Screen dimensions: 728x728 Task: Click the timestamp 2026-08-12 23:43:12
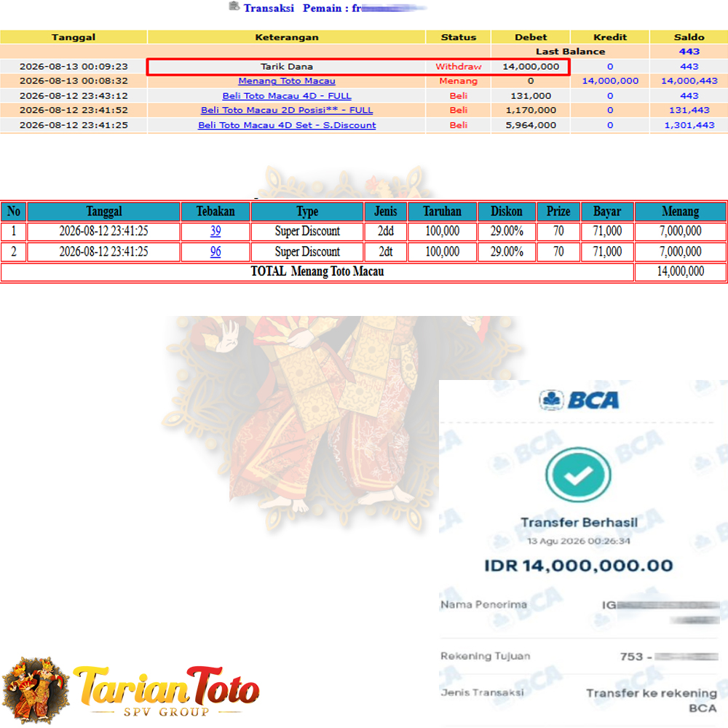74,95
